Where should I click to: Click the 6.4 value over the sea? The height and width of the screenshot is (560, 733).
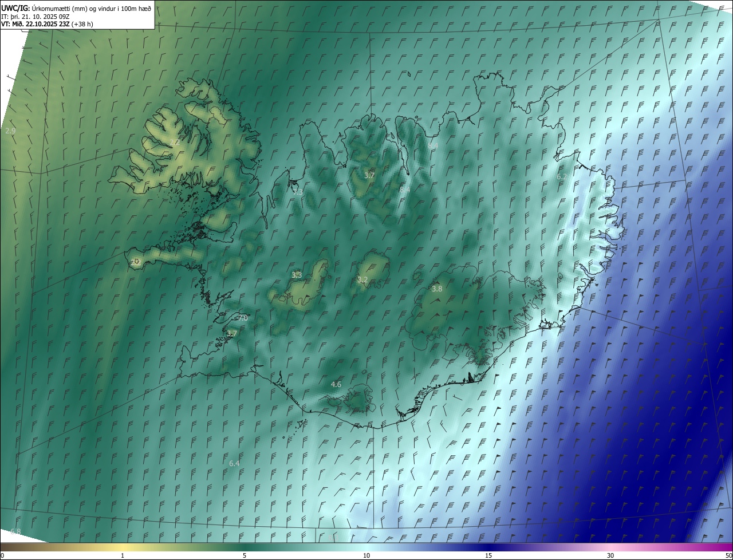coord(234,463)
